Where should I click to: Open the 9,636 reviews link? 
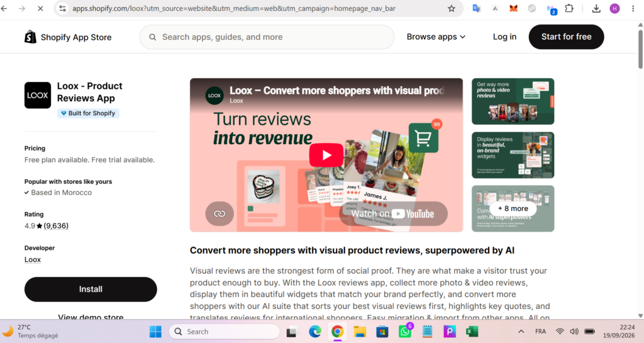[56, 225]
